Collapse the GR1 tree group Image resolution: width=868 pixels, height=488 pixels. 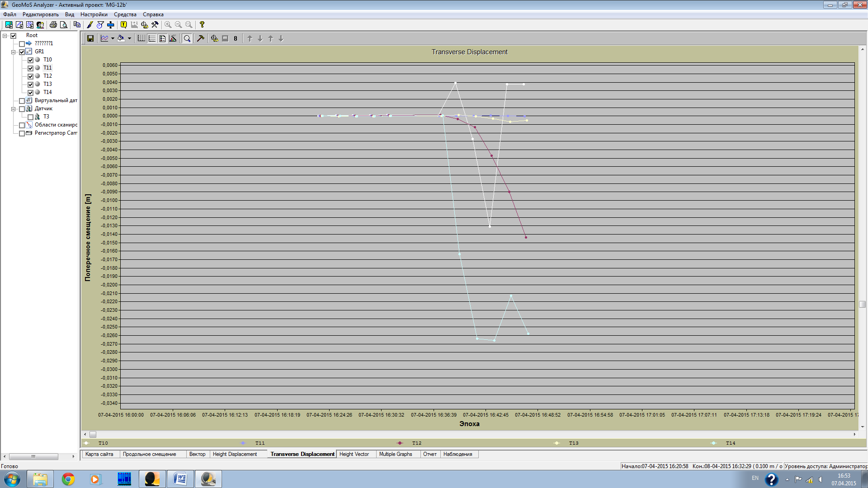(14, 52)
